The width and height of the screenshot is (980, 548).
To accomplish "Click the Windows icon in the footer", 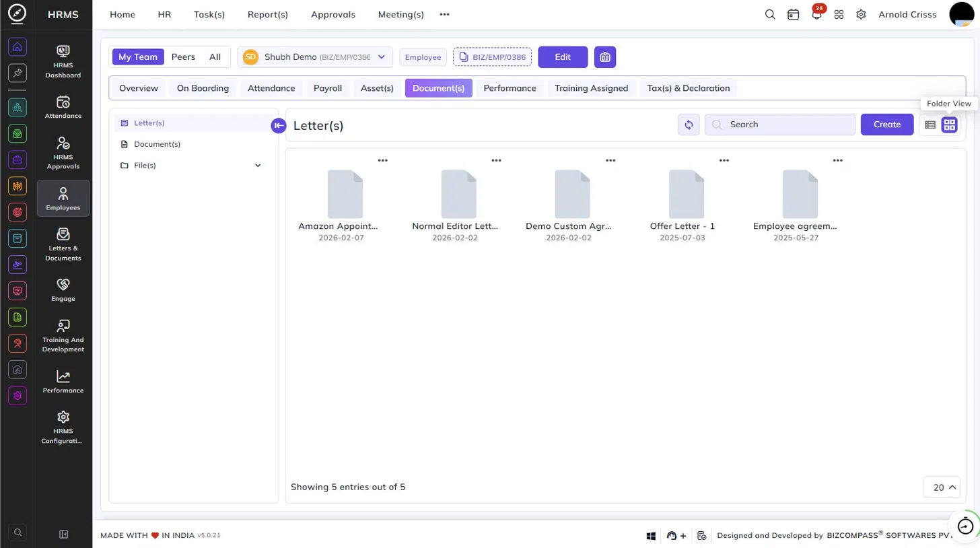I will 652,536.
